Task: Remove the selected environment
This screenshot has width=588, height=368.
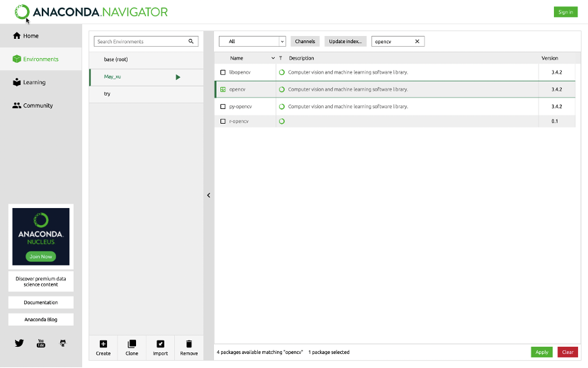Action: point(188,347)
